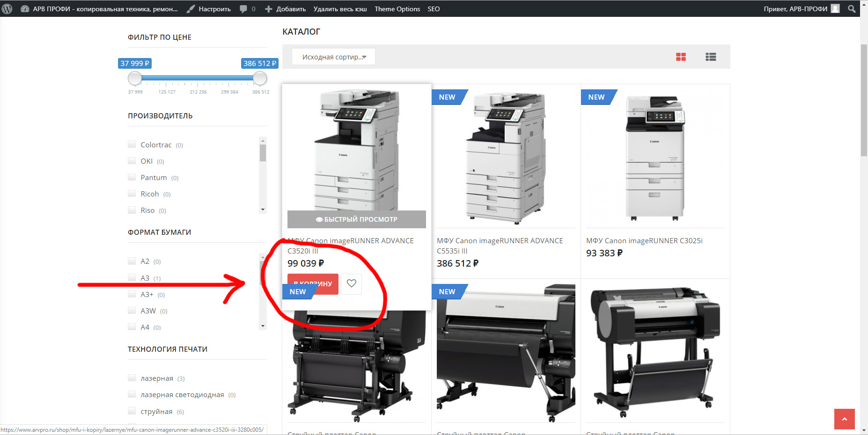Click the plotter image in the right column

(x=655, y=353)
